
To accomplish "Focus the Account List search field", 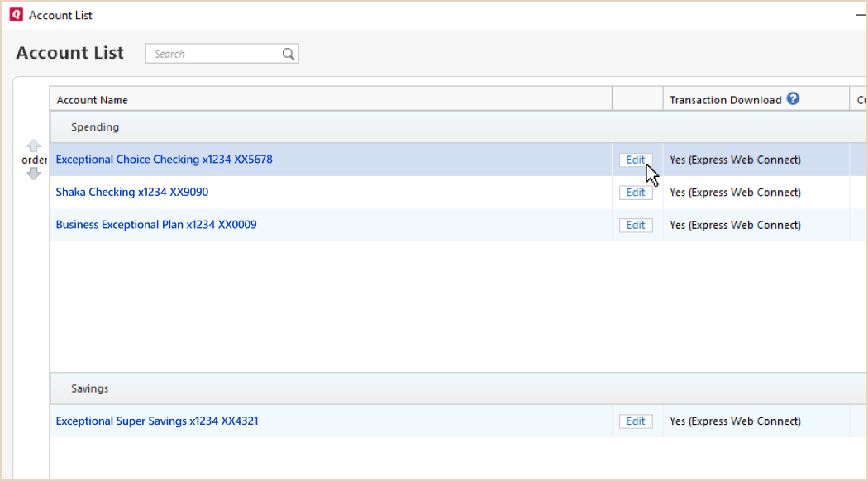I will coord(222,54).
